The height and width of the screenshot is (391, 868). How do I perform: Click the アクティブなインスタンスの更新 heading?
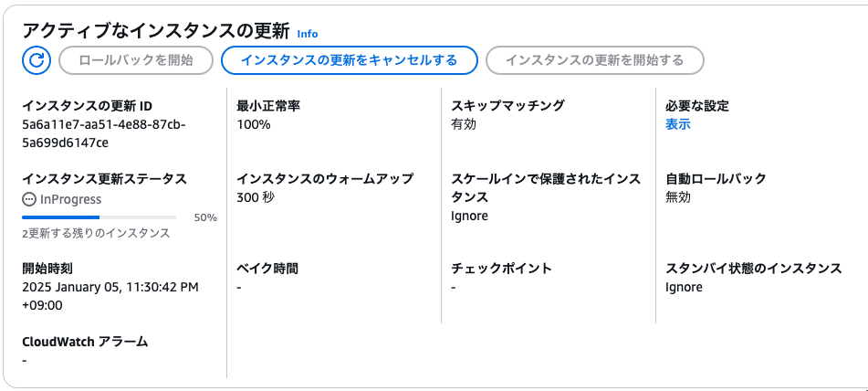[x=155, y=32]
